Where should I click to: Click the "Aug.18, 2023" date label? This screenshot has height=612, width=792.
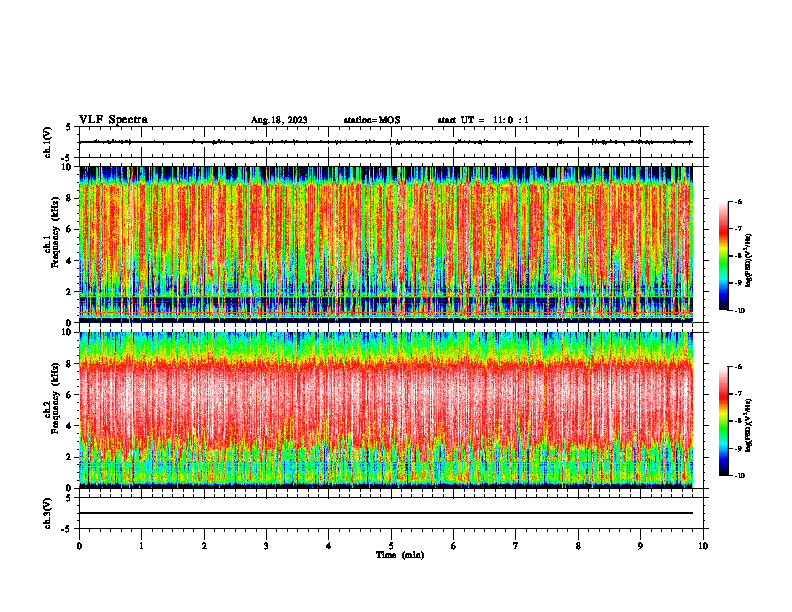[279, 120]
